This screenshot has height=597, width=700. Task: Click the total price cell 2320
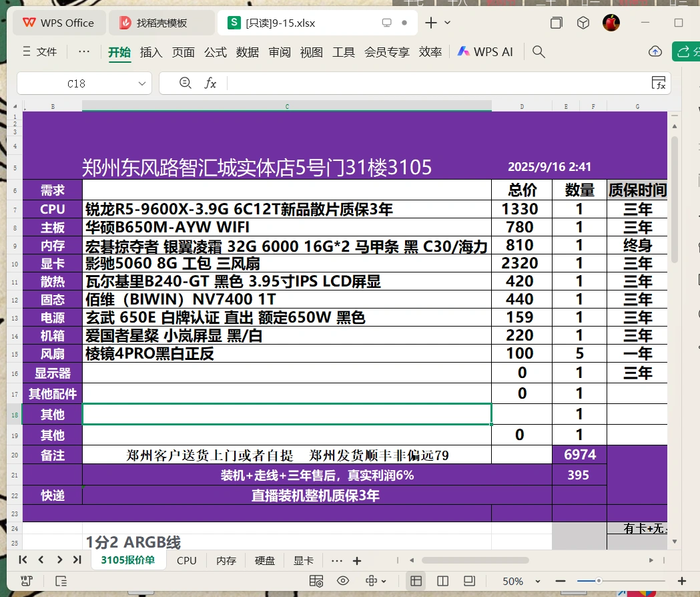[522, 264]
